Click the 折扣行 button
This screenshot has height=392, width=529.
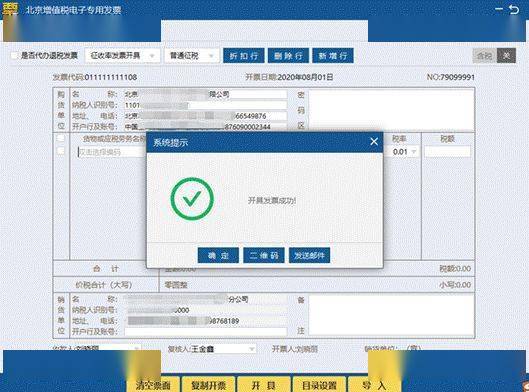pos(244,56)
